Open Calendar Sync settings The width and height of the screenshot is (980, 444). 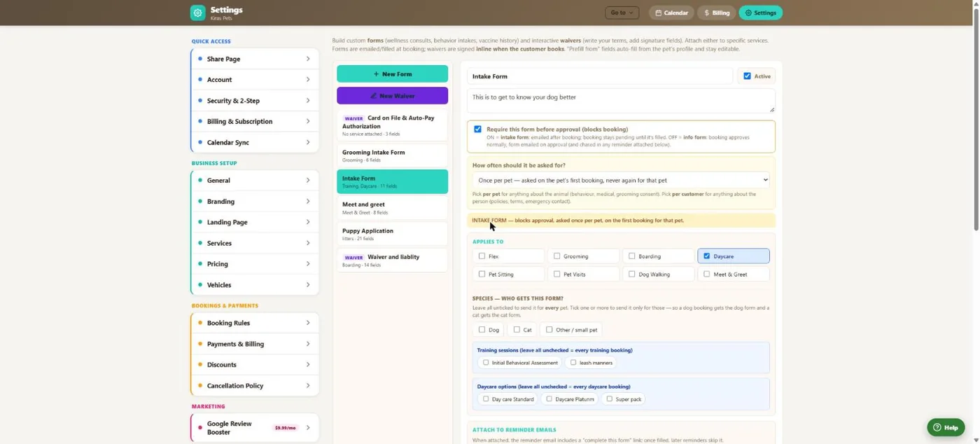255,142
